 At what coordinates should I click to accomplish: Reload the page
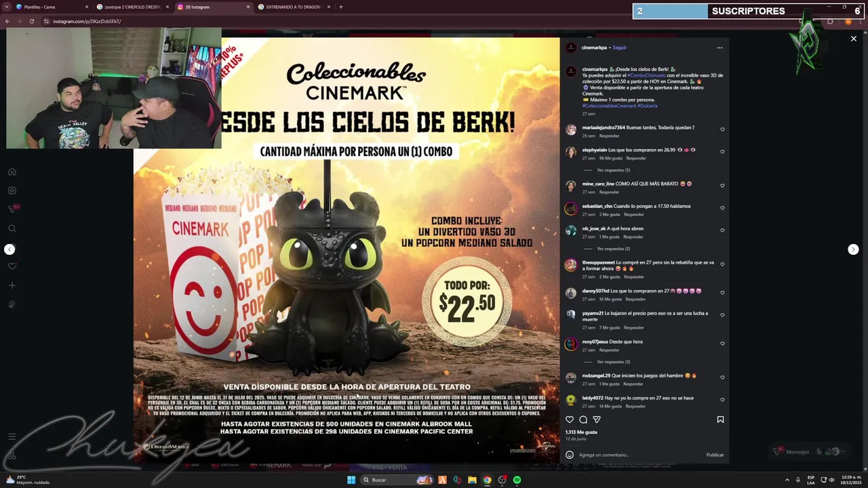[31, 21]
